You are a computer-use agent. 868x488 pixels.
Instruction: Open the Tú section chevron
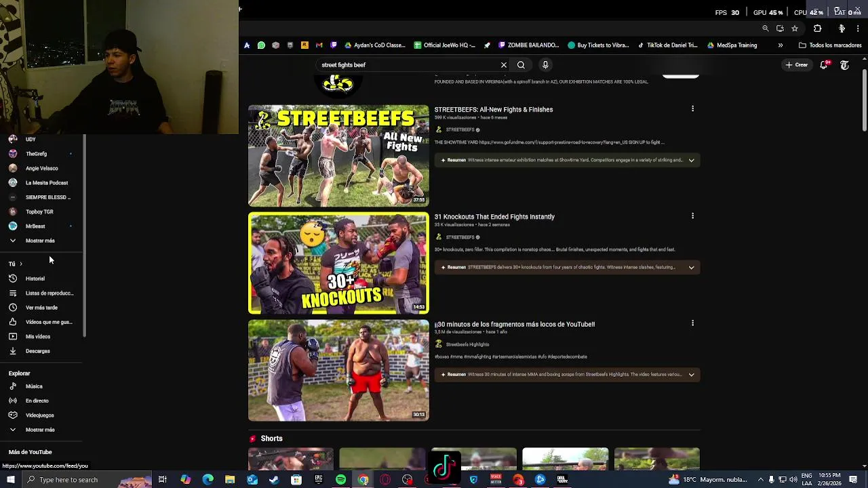(20, 264)
